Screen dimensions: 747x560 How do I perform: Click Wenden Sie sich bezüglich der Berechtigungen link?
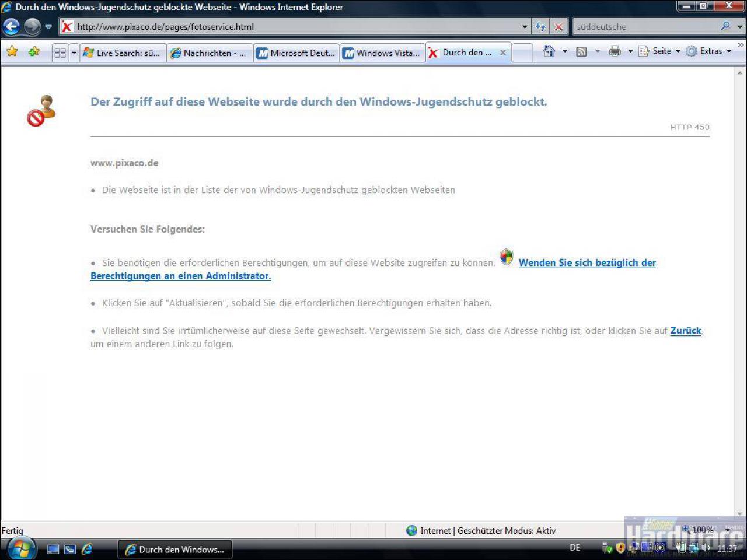coord(373,269)
